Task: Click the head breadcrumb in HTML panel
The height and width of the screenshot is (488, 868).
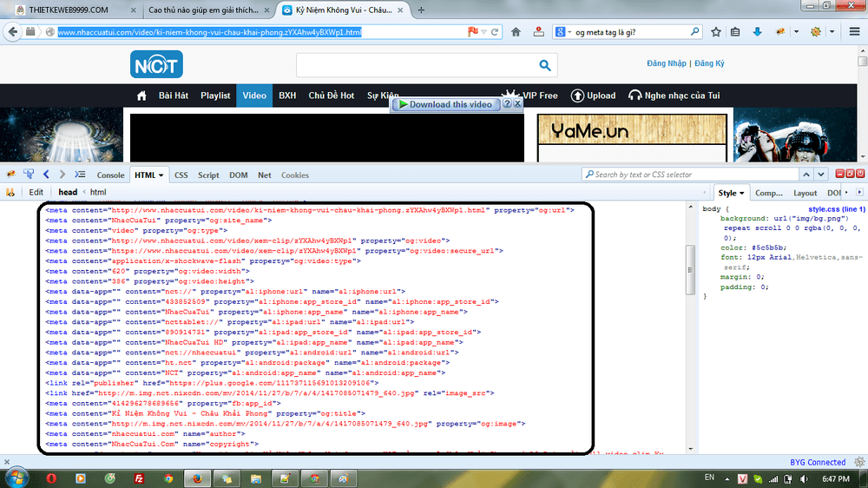Action: point(68,192)
